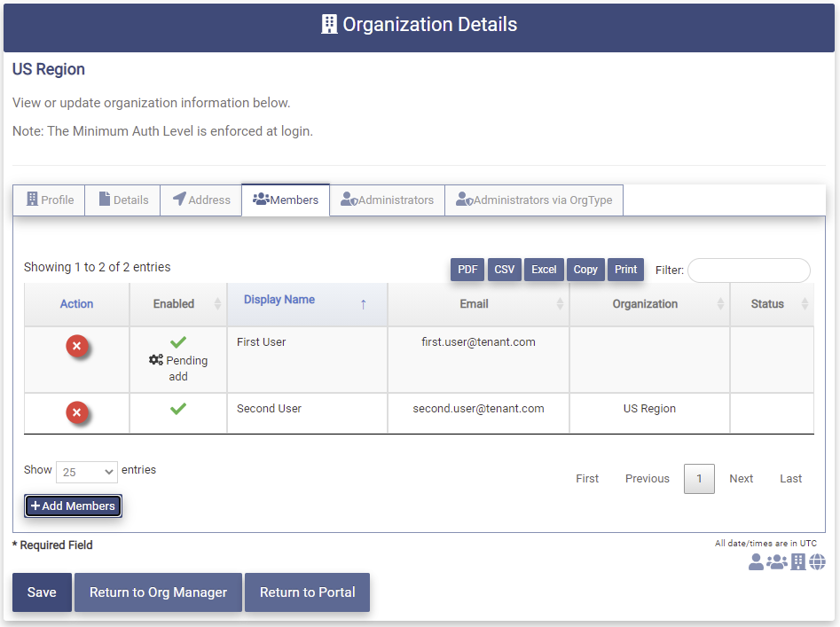This screenshot has width=840, height=627.
Task: Export the members table as PDF
Action: pyautogui.click(x=467, y=270)
